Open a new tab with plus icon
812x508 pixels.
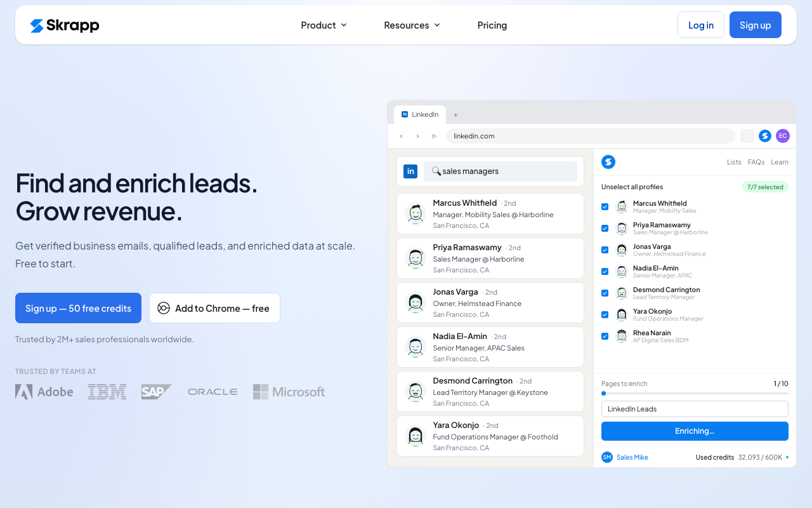(x=455, y=115)
